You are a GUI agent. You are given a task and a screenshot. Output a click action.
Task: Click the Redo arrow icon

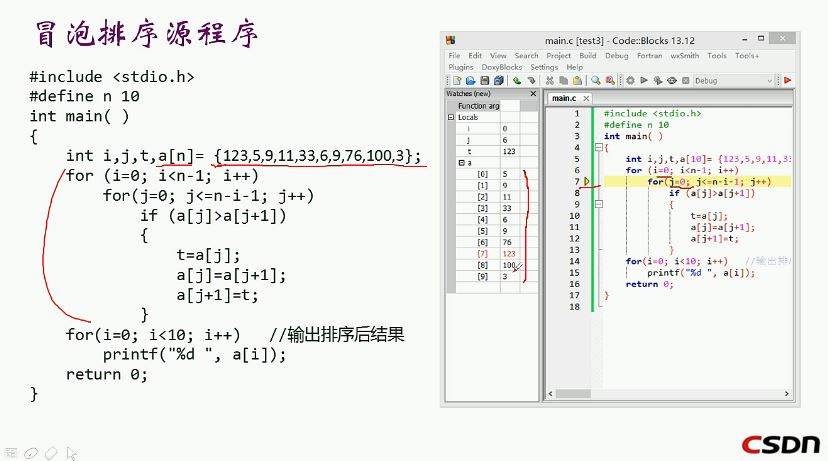pyautogui.click(x=531, y=81)
